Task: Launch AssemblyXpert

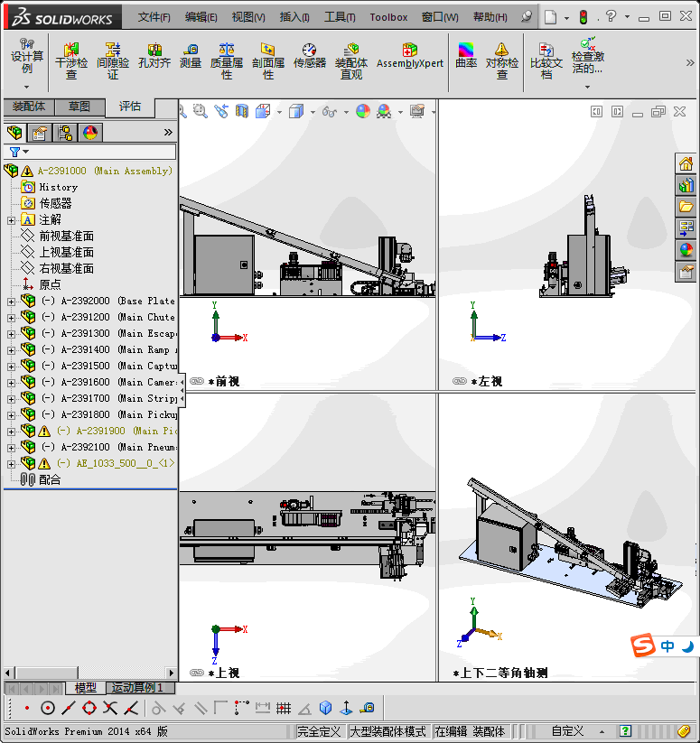Action: point(410,56)
